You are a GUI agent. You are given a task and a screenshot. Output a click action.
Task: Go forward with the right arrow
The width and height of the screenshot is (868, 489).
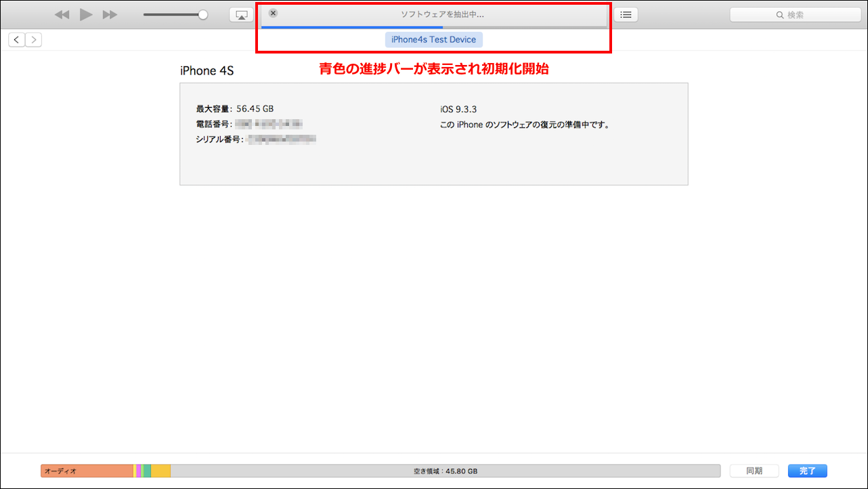[x=33, y=40]
